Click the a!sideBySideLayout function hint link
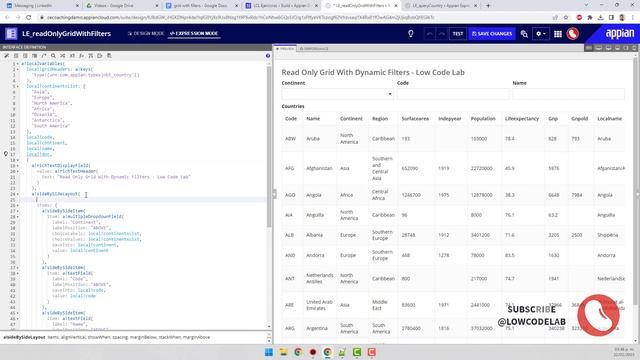Image resolution: width=640 pixels, height=360 pixels. [24, 337]
